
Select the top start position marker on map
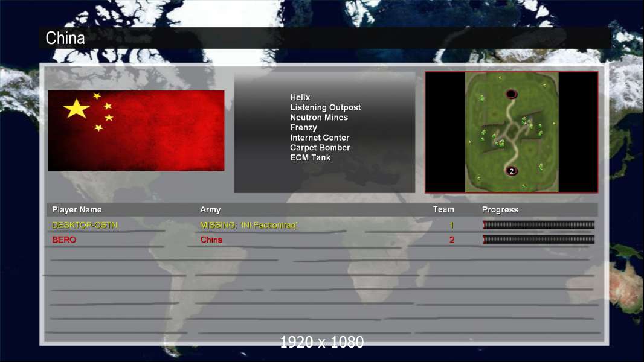[511, 94]
